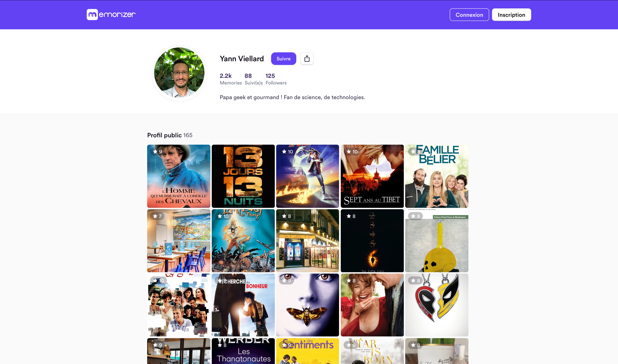This screenshot has height=364, width=618.
Task: Click the star 8 rating on Famille Bélier
Action: 415,152
